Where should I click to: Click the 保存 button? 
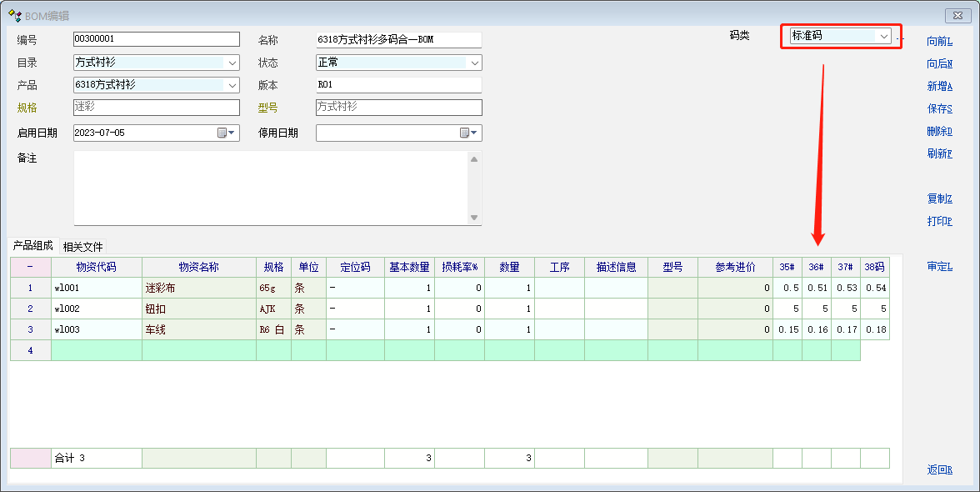click(939, 108)
